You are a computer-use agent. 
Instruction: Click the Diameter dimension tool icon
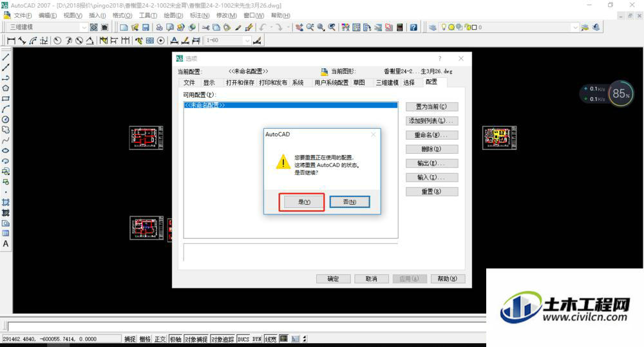pyautogui.click(x=79, y=41)
